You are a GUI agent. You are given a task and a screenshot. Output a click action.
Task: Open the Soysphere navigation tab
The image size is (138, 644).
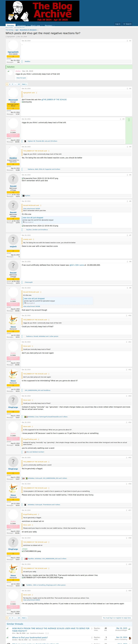click(21, 26)
